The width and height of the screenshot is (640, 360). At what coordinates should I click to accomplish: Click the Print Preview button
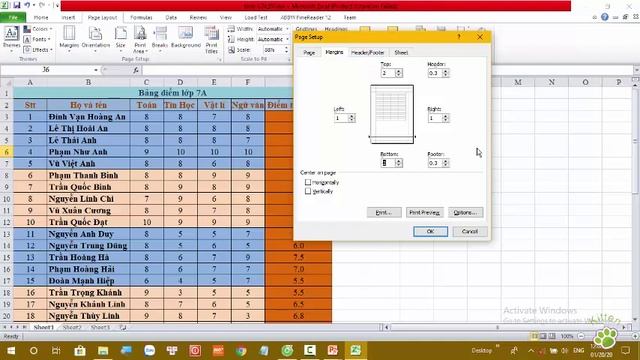[424, 212]
